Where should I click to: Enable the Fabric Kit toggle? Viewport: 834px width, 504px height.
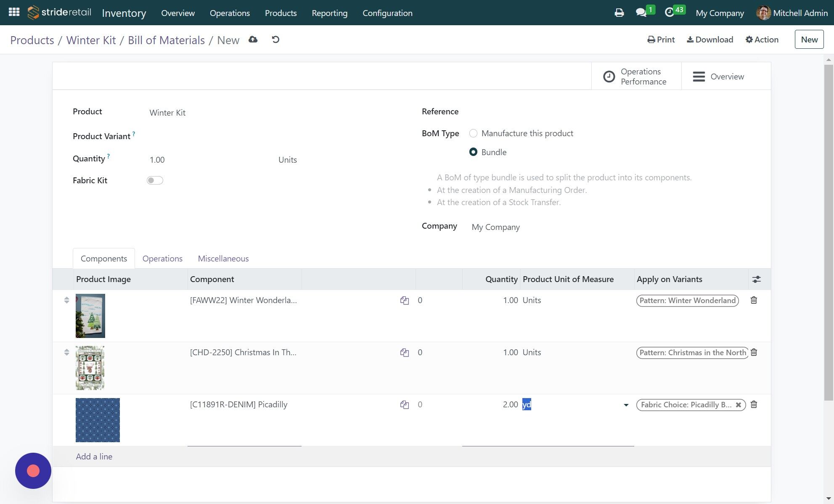pos(154,180)
